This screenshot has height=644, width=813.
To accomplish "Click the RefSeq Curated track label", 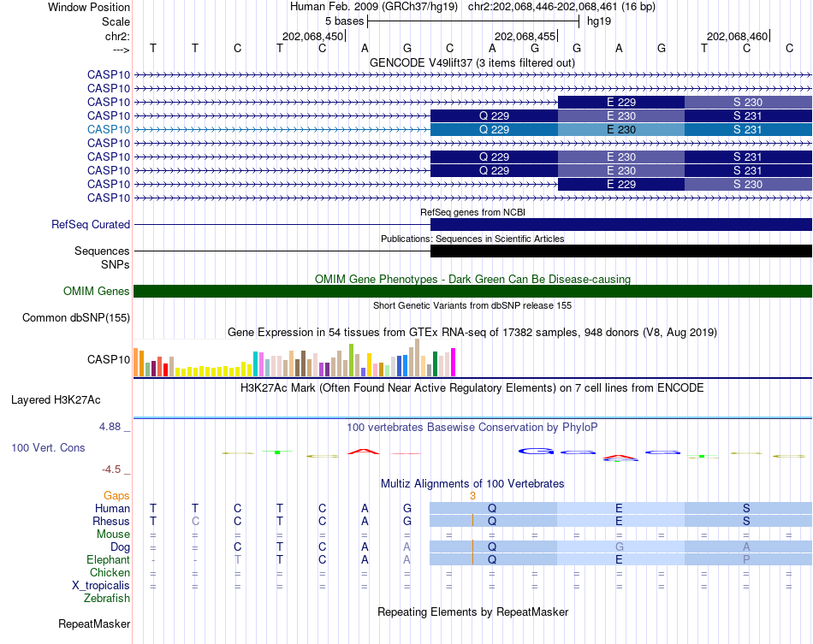I will (x=90, y=224).
